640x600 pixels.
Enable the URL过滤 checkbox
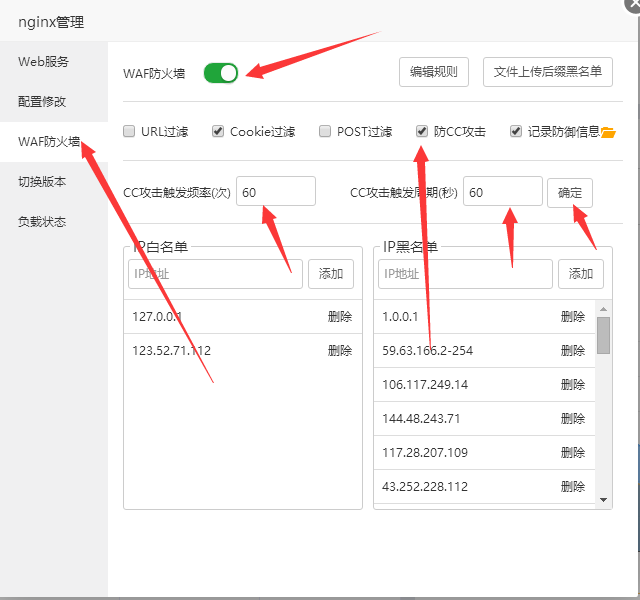click(x=129, y=131)
